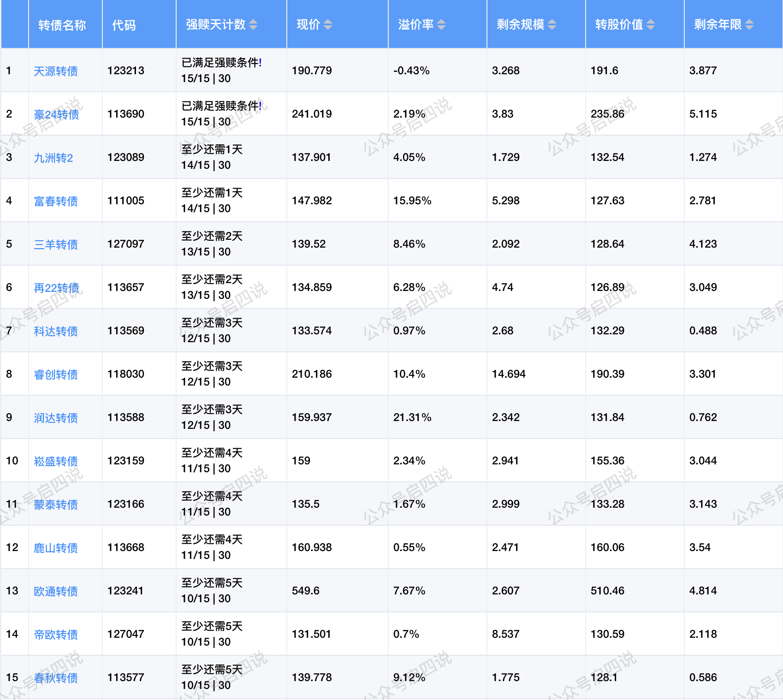Select the 三羊转债 link
Image resolution: width=783 pixels, height=700 pixels.
click(56, 244)
